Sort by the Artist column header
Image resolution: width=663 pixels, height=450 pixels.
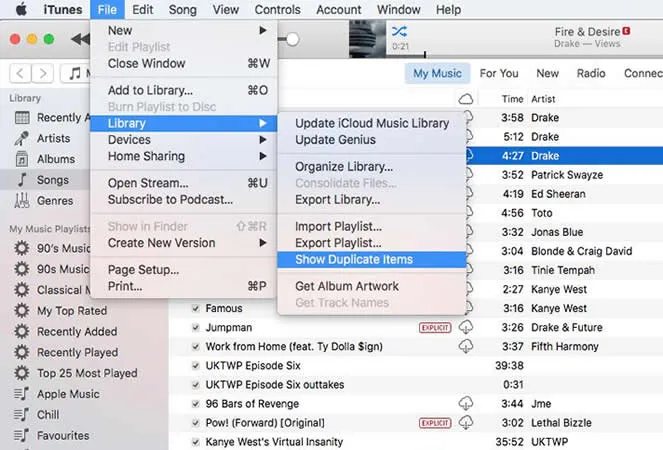[543, 99]
